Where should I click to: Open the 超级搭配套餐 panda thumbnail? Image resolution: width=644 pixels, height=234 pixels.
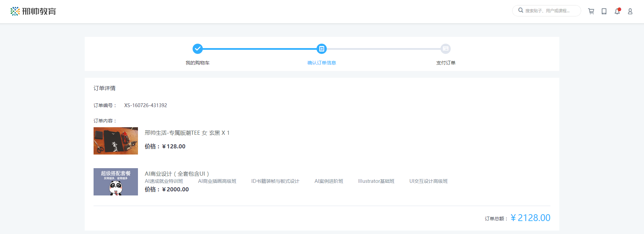click(116, 182)
